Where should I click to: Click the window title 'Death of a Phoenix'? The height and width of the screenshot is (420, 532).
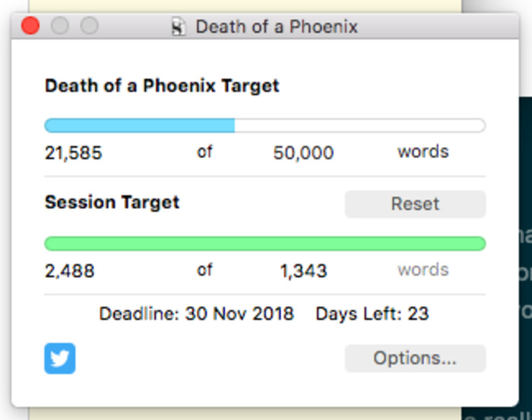click(277, 27)
